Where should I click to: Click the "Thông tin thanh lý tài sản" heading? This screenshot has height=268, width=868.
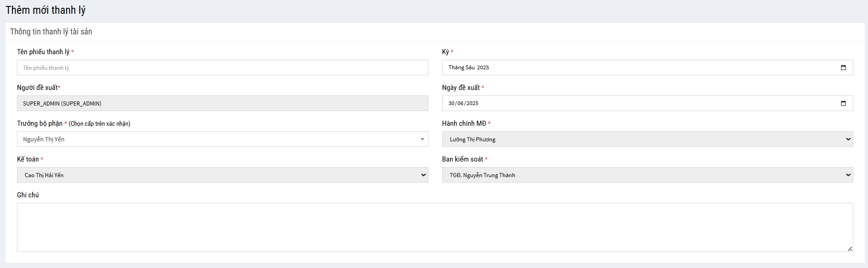coord(51,32)
